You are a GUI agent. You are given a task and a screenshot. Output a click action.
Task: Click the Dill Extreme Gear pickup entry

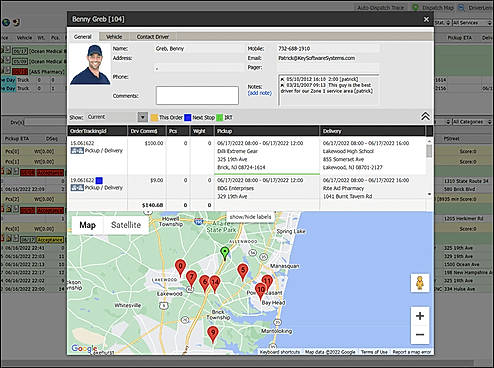(x=237, y=151)
